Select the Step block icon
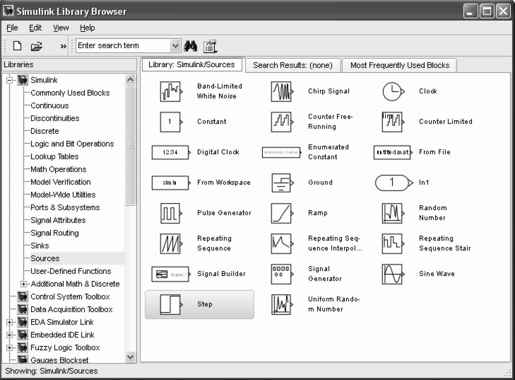The width and height of the screenshot is (515, 380). pyautogui.click(x=171, y=304)
